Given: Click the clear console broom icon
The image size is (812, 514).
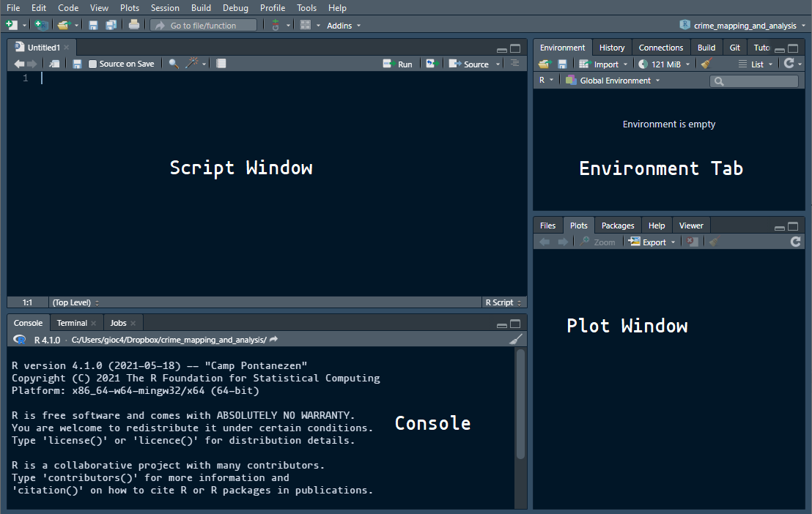Looking at the screenshot, I should pyautogui.click(x=516, y=340).
